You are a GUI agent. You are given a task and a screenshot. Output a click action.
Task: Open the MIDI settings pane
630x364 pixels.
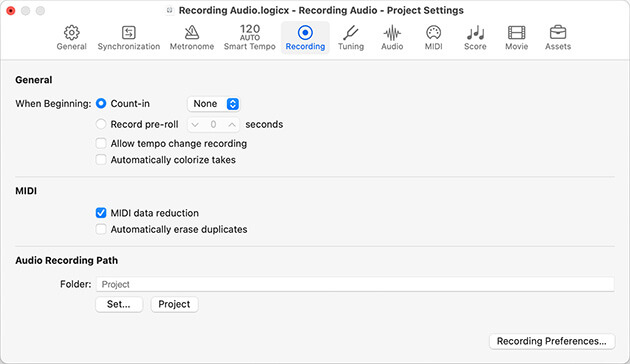(434, 38)
